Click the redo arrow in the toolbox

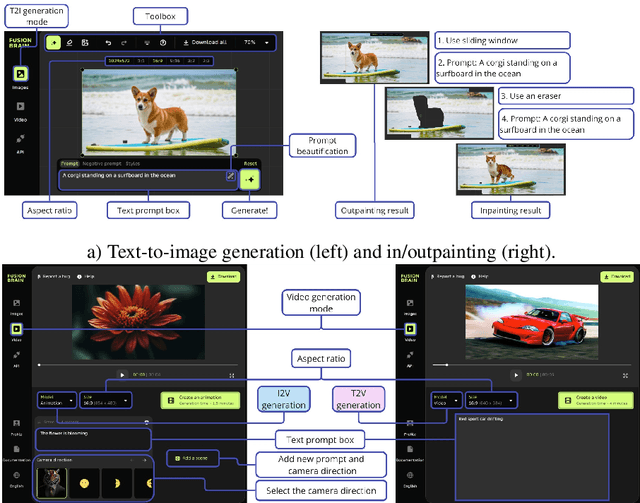(x=122, y=43)
